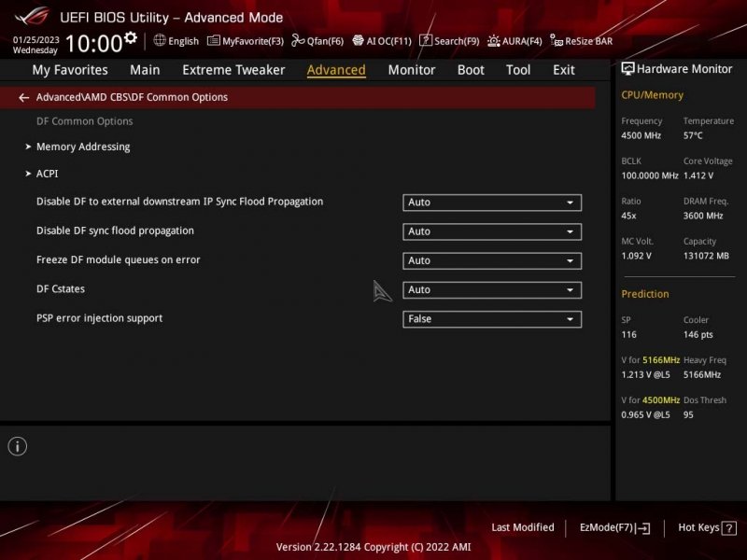Switch to the Extreme Tweaker tab

[x=233, y=70]
